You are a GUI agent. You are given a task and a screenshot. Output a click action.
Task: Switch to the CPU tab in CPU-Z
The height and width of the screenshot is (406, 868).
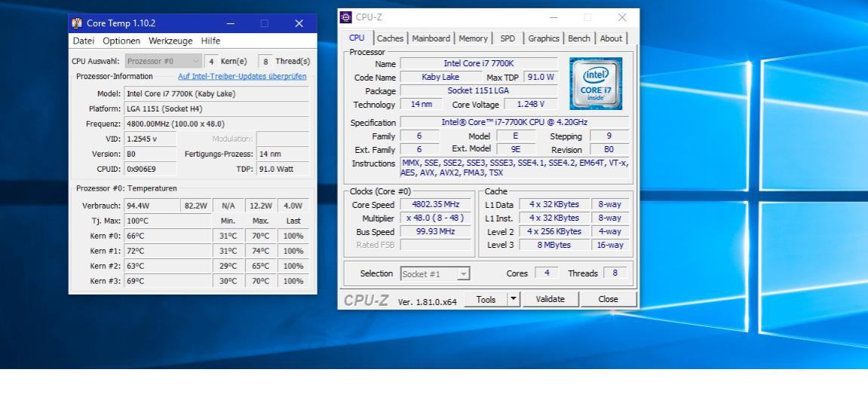[357, 38]
